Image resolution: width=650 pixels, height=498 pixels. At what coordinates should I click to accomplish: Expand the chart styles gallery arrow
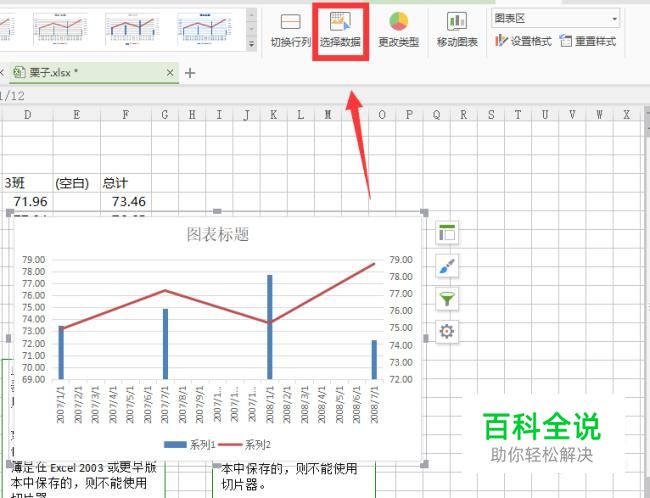[x=251, y=44]
